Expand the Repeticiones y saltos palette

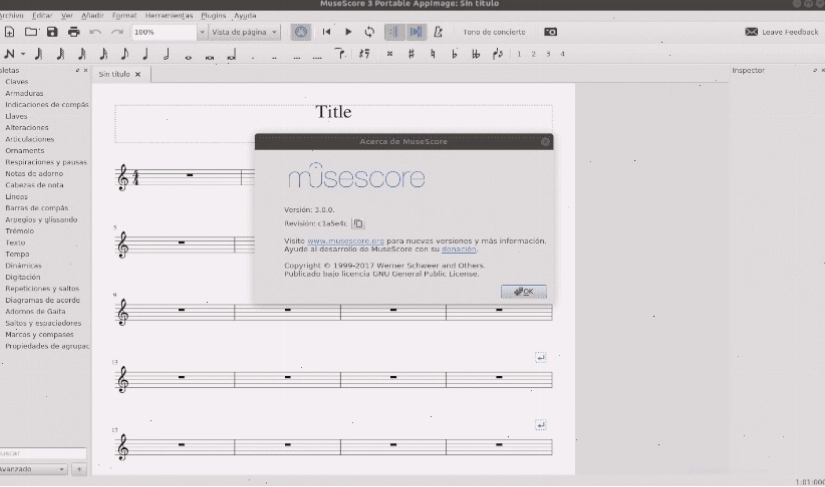click(42, 288)
